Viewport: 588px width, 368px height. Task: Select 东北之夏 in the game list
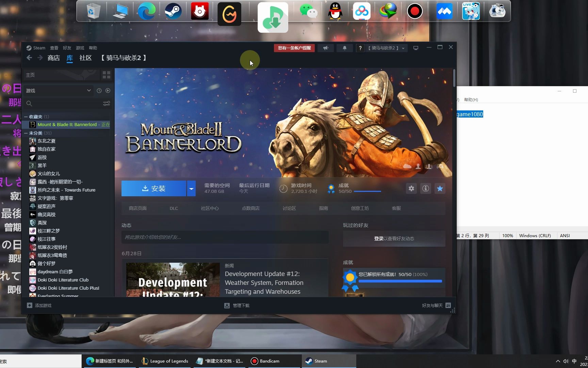(46, 141)
